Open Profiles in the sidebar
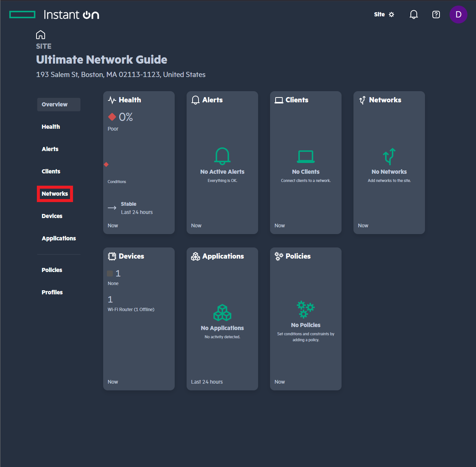This screenshot has height=467, width=476. point(52,292)
